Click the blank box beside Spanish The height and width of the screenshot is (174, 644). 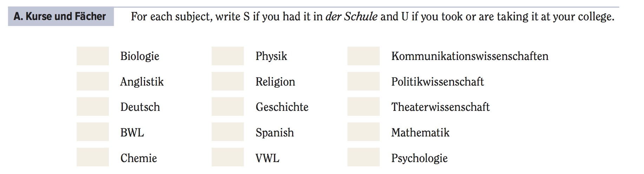pyautogui.click(x=228, y=132)
